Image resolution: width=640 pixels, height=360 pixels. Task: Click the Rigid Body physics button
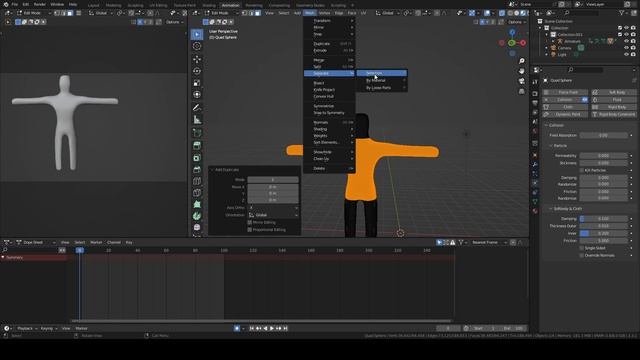pyautogui.click(x=613, y=107)
